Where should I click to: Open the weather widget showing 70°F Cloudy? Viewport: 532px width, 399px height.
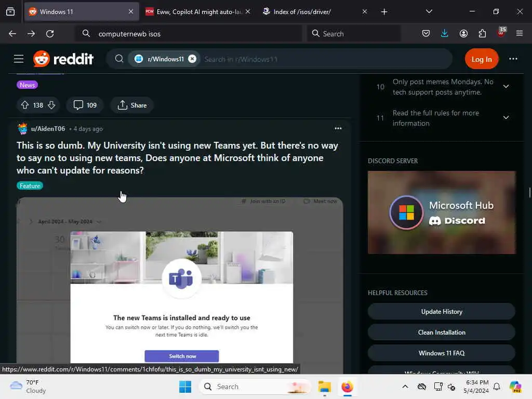[28, 387]
